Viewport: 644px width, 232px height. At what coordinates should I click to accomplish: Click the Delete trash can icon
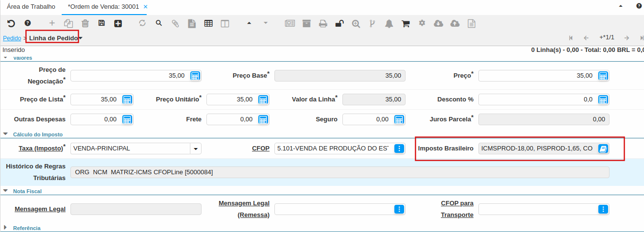pyautogui.click(x=85, y=23)
